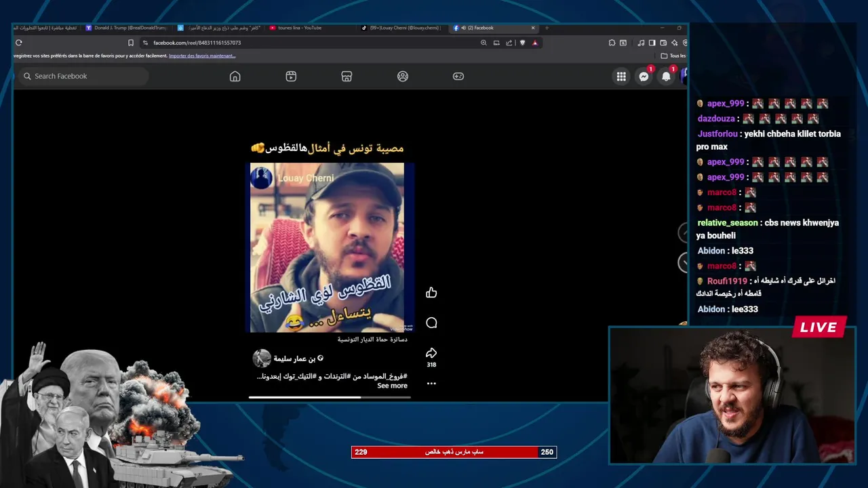Click relative_season chat message
This screenshot has width=868, height=488.
pos(768,229)
